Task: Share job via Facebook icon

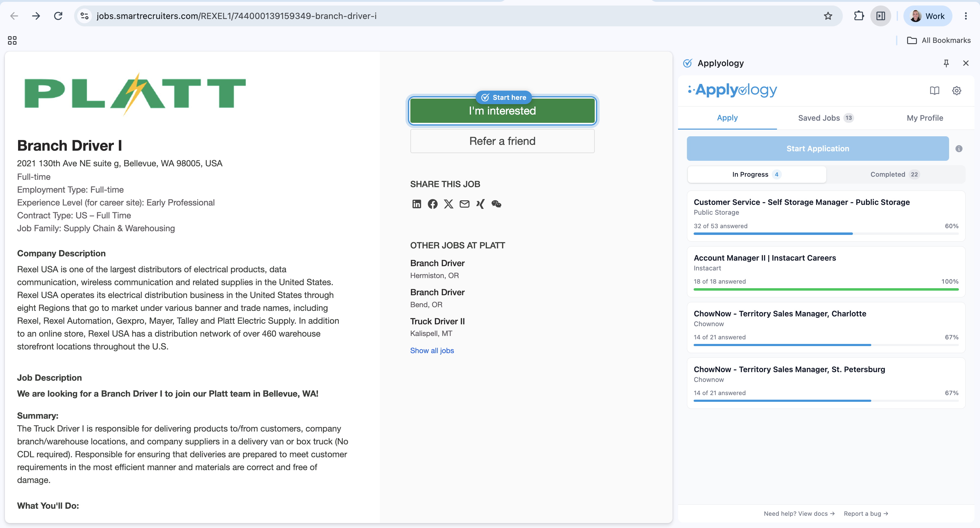Action: (x=432, y=204)
